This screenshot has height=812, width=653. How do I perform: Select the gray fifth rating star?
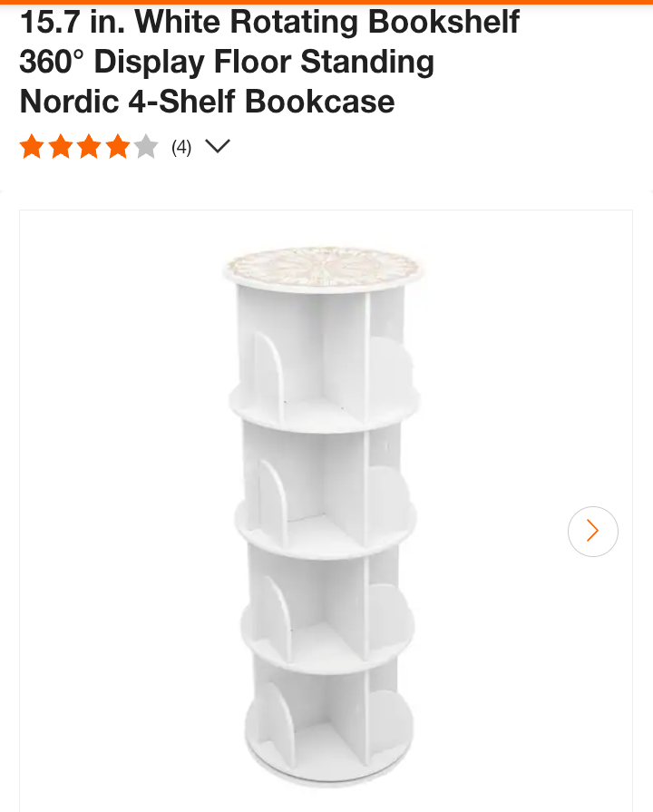tap(147, 147)
